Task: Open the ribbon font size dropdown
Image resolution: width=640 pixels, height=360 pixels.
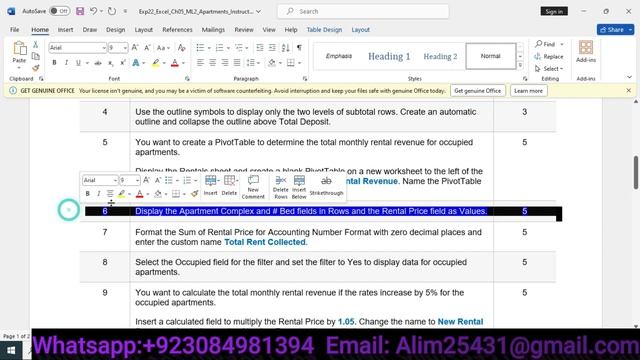Action: tap(125, 48)
